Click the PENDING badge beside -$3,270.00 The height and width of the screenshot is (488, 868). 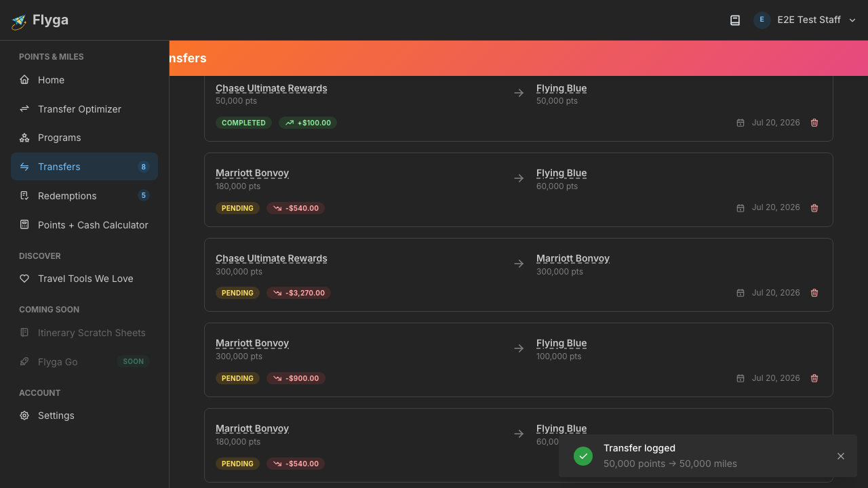237,293
